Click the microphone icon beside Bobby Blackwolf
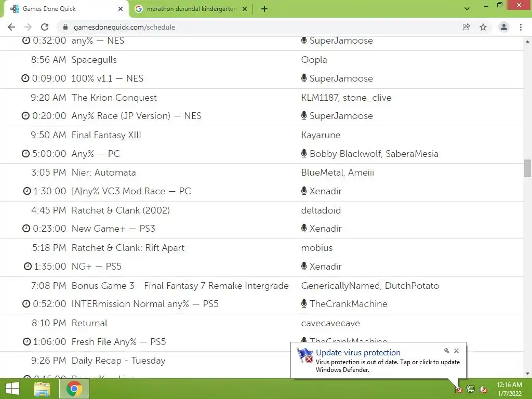This screenshot has height=399, width=532. [304, 154]
